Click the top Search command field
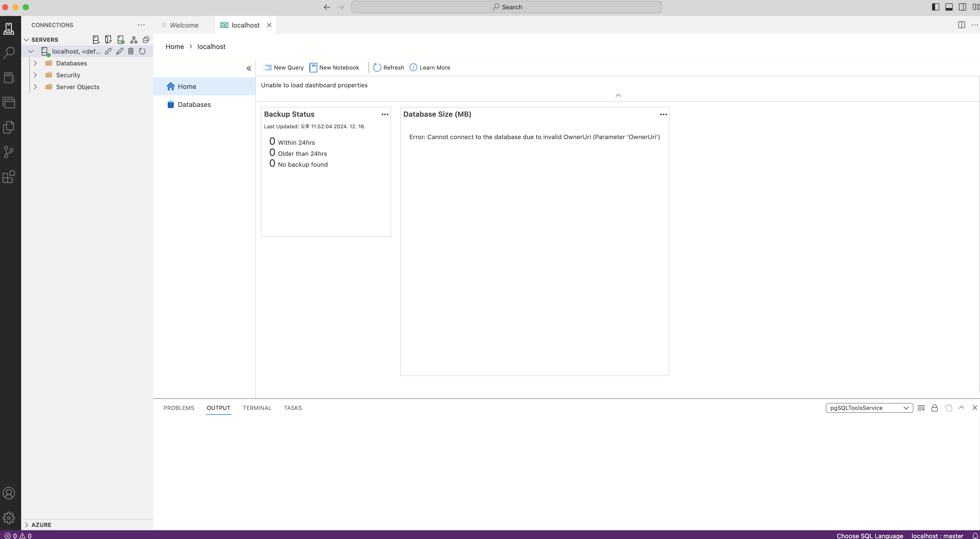 point(506,7)
